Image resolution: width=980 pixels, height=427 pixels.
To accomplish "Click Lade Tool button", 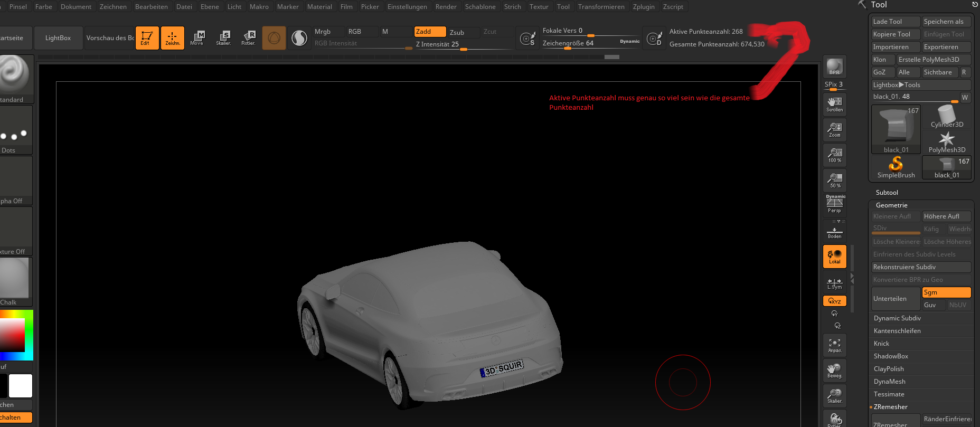I will (x=896, y=22).
